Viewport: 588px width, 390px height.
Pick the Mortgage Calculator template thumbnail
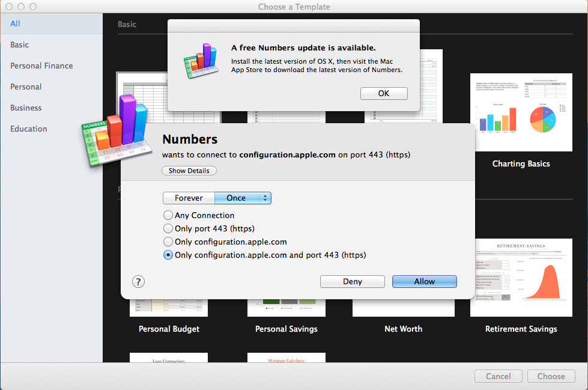click(x=286, y=358)
